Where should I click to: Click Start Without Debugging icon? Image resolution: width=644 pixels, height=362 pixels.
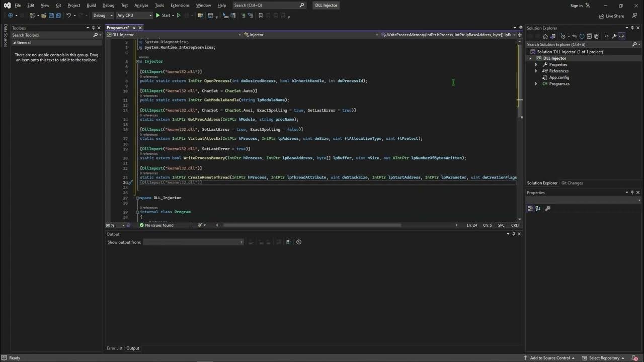179,16
